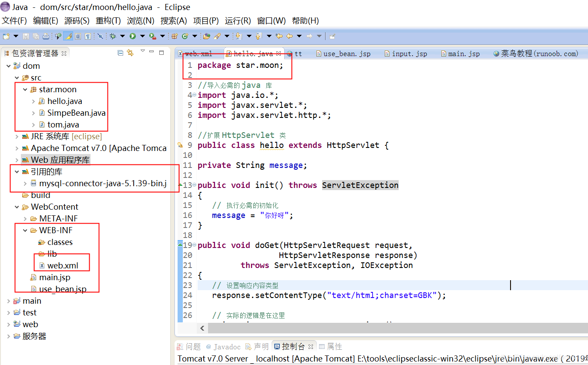The image size is (588, 365).
Task: Toggle Show Whitespace Characters pilcrow
Action: coord(88,36)
